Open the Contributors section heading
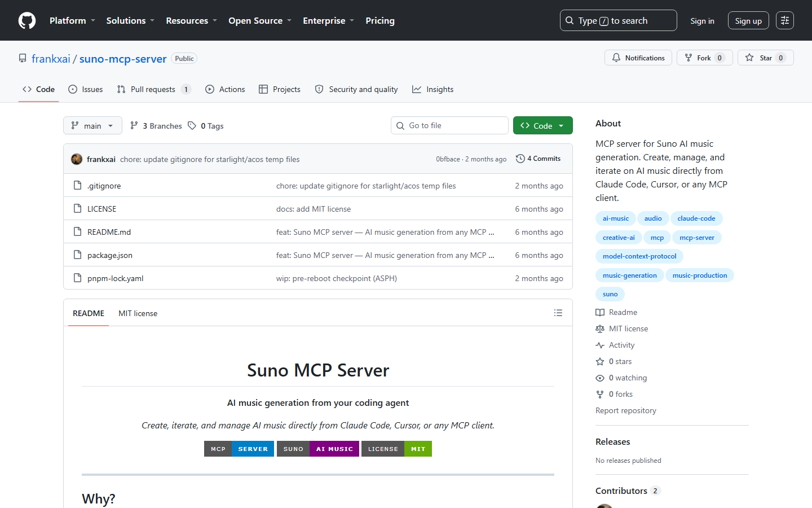This screenshot has height=508, width=812. (x=621, y=491)
